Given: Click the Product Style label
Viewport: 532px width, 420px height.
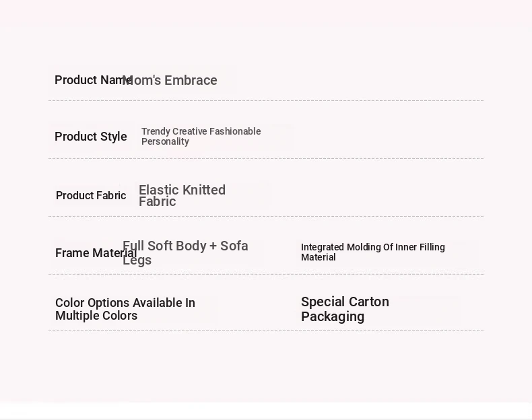Looking at the screenshot, I should tap(91, 137).
